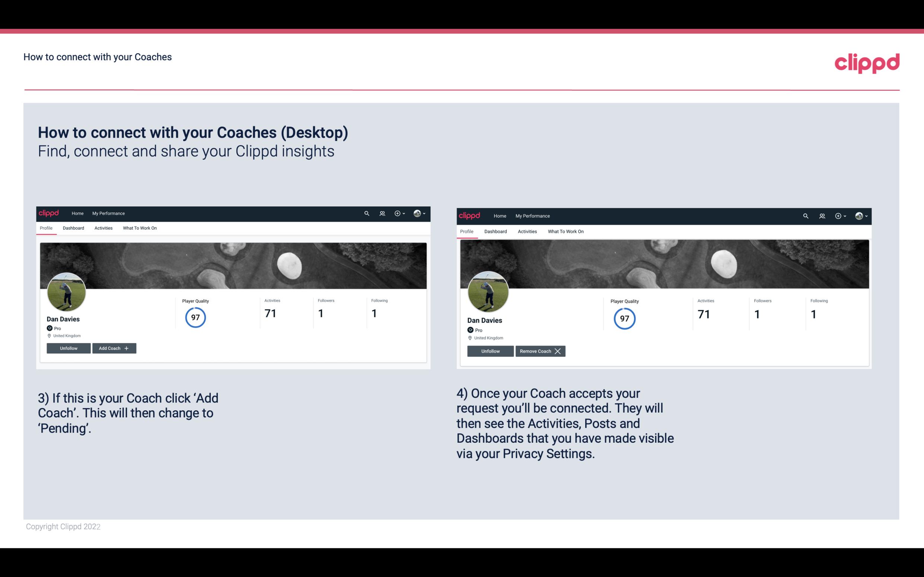Click the search icon in left interface
The width and height of the screenshot is (924, 577).
tap(367, 214)
